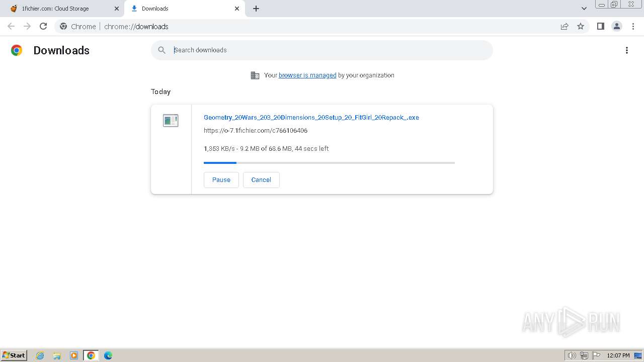Screen dimensions: 644x362
Task: Click the Downloads page title
Action: [x=61, y=50]
